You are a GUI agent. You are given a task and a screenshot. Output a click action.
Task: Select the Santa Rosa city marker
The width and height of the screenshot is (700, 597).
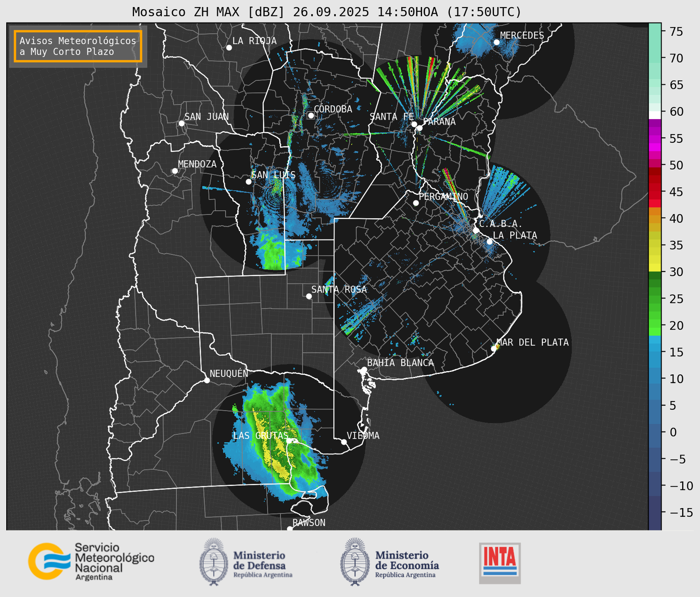(x=309, y=296)
